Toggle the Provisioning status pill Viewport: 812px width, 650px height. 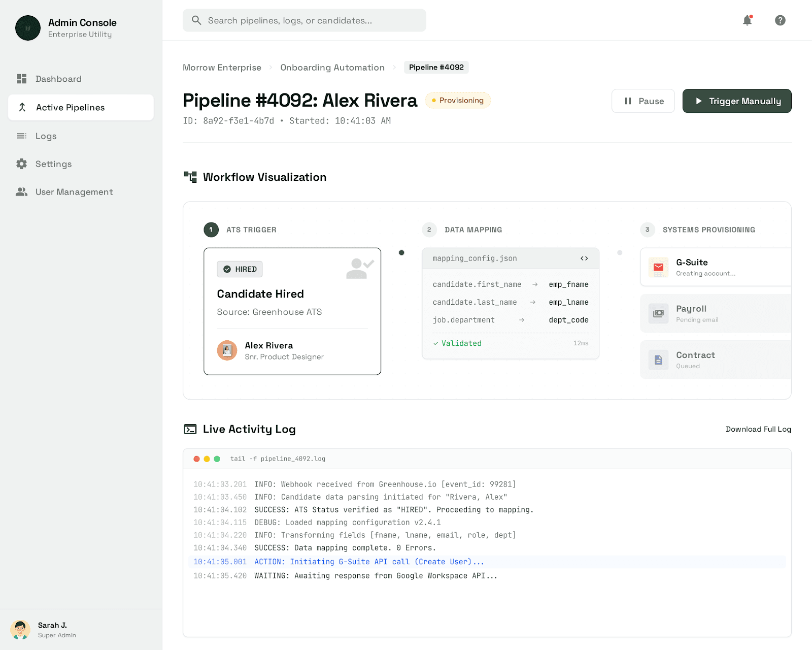click(458, 100)
